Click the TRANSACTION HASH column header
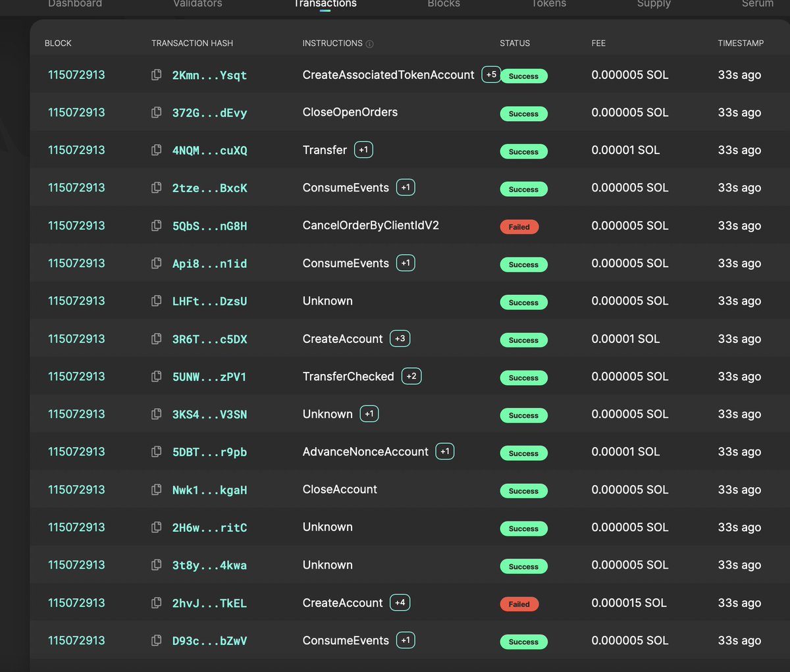The height and width of the screenshot is (672, 790). coord(192,43)
